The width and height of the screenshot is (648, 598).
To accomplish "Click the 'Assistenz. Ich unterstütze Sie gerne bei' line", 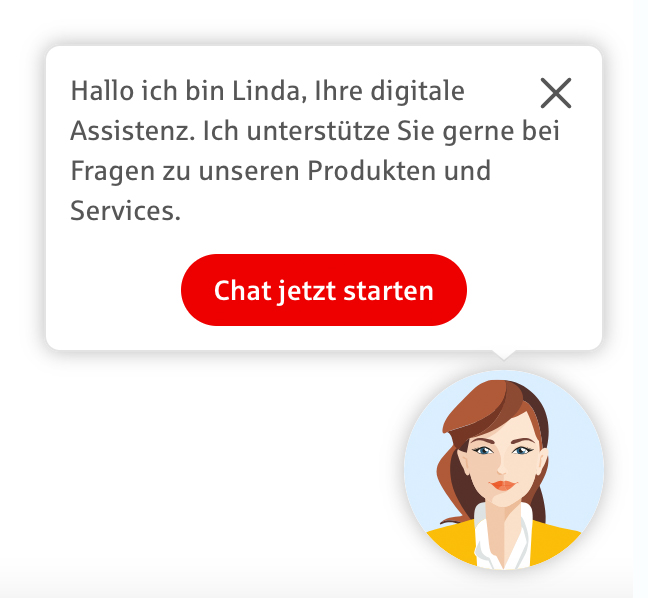I will coord(315,131).
